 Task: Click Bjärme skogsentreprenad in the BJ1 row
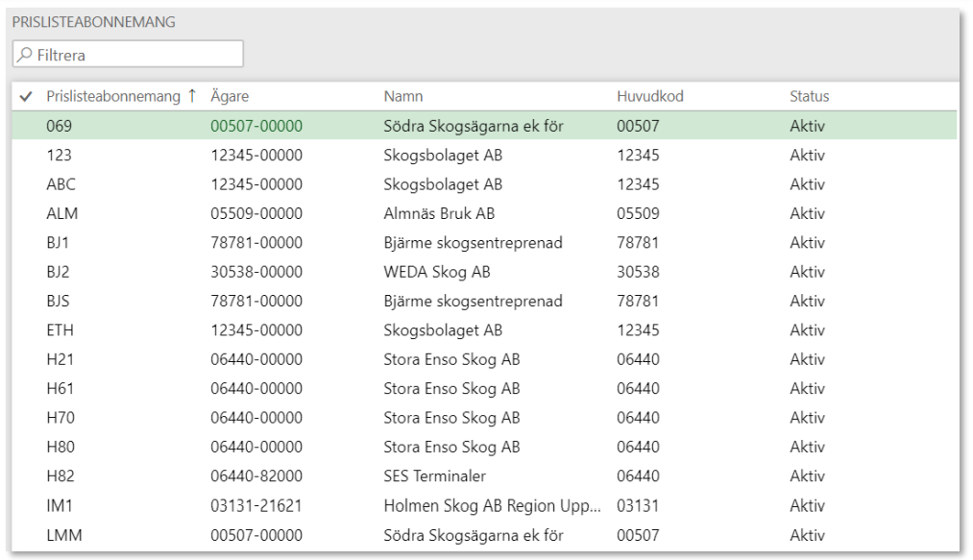[473, 242]
